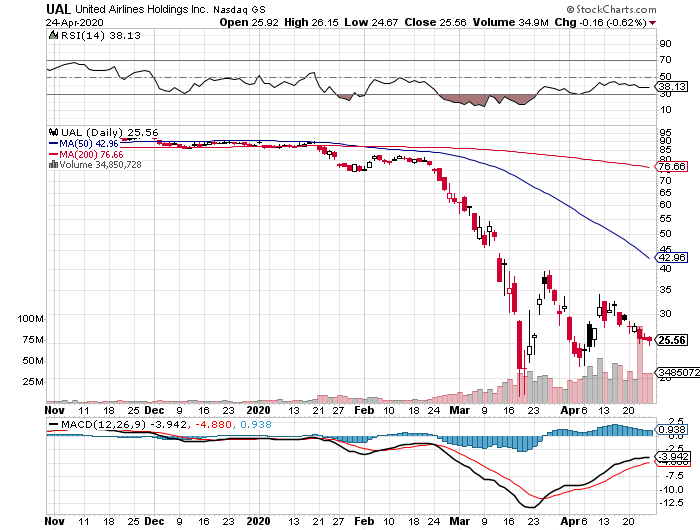The width and height of the screenshot is (700, 530).
Task: Click the 55 price axis label
Action: [665, 219]
